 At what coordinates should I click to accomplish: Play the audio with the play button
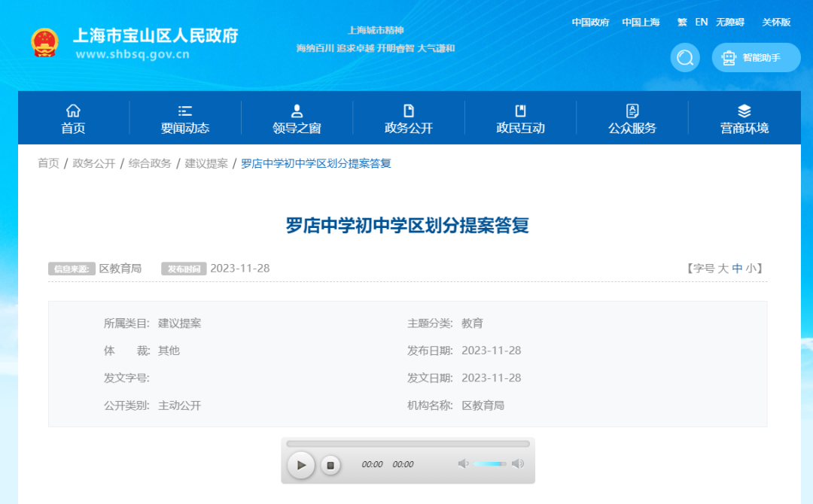tap(300, 465)
